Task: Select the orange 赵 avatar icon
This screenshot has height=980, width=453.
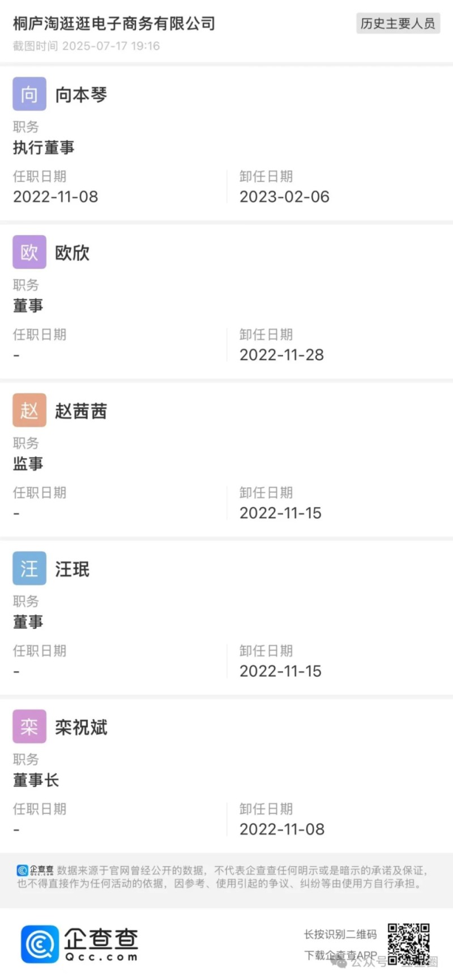Action: [x=29, y=410]
